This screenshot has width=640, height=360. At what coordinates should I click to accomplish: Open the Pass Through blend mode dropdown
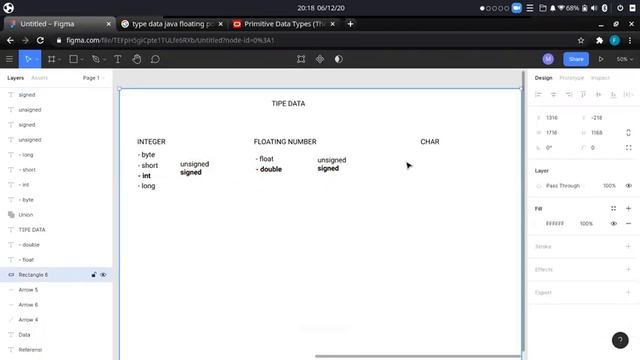pos(565,186)
